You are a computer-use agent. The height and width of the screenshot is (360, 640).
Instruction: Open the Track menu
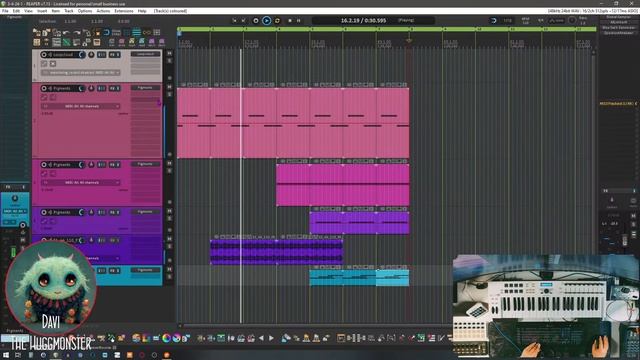pos(69,11)
